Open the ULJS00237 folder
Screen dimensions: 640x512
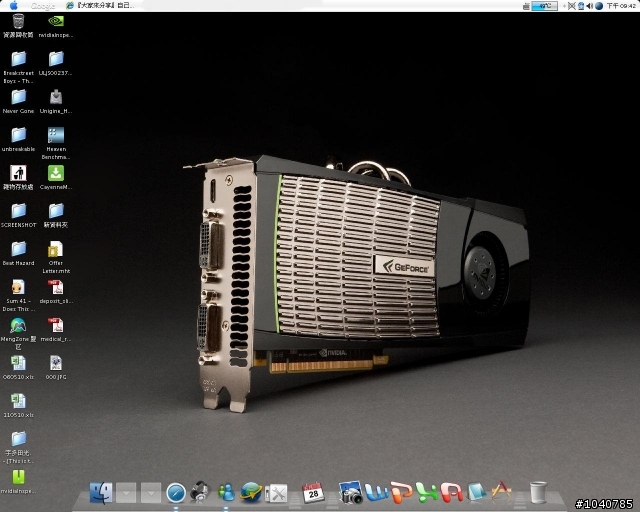coord(56,64)
